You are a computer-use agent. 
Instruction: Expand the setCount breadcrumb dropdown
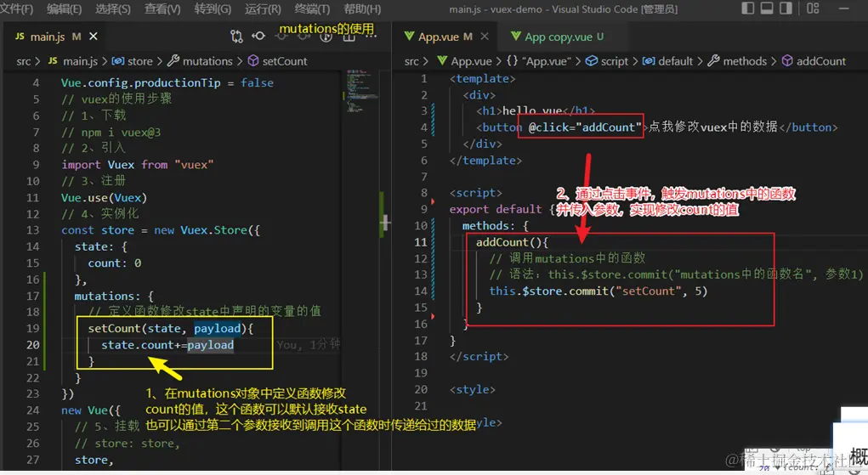tap(285, 61)
